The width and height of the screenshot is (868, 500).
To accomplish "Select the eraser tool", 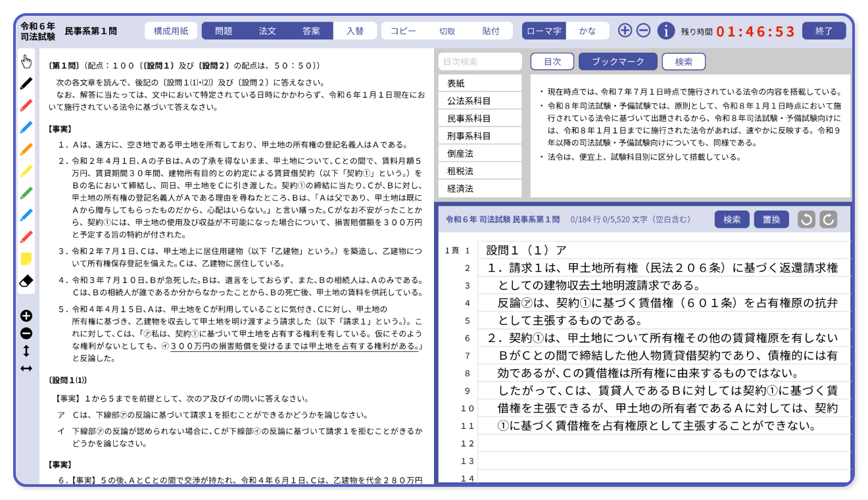I will pyautogui.click(x=26, y=281).
